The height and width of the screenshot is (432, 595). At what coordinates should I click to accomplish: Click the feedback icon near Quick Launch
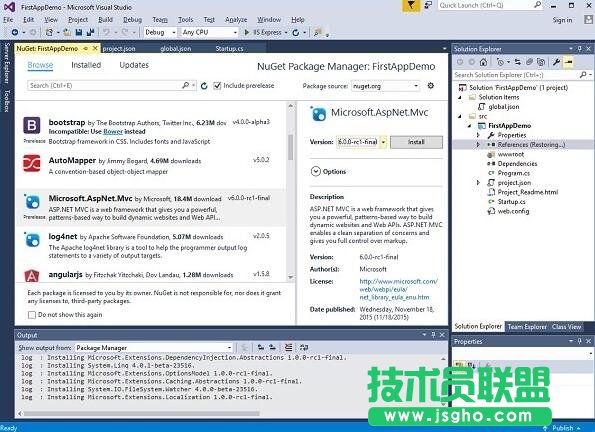tap(428, 5)
